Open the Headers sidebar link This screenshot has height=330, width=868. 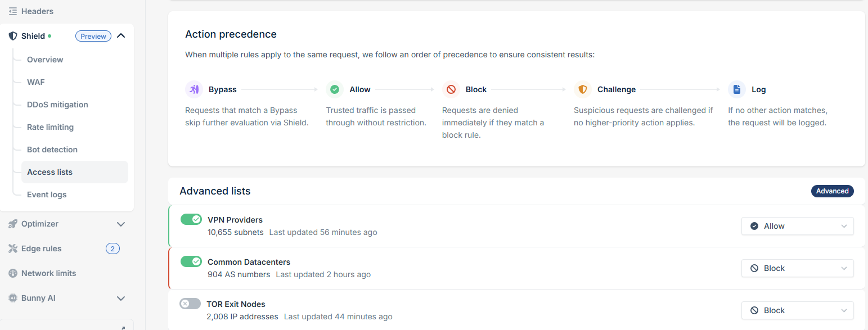37,11
